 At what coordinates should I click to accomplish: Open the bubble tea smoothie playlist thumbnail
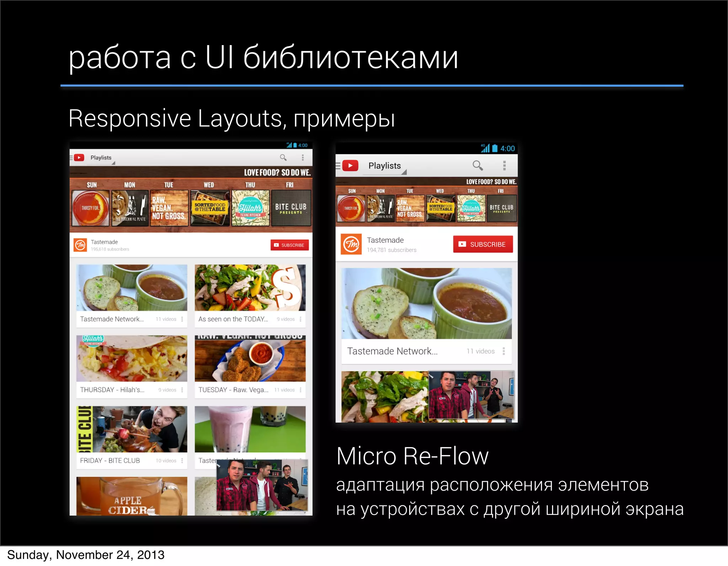[250, 429]
